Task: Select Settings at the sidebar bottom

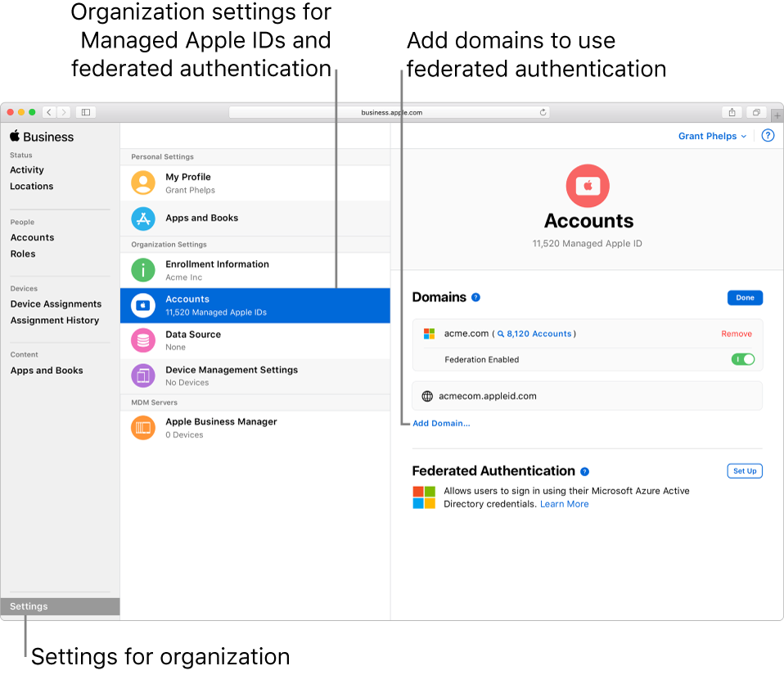Action: [x=60, y=606]
